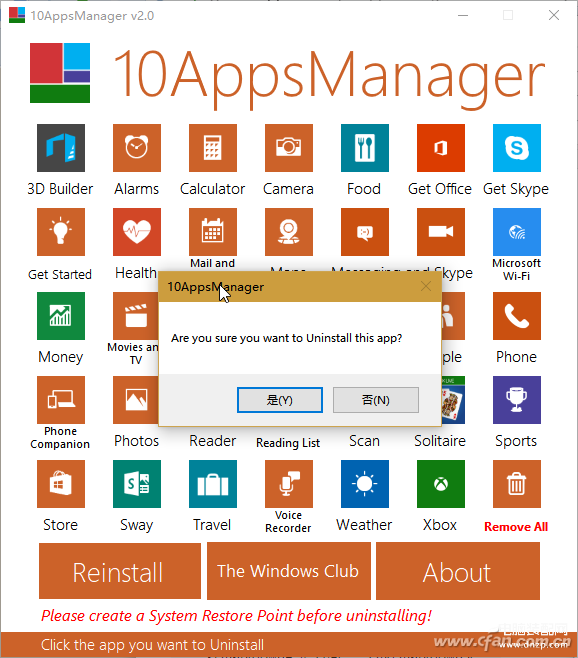This screenshot has width=578, height=658.
Task: Click the Voice Recorder label text
Action: coord(288,521)
